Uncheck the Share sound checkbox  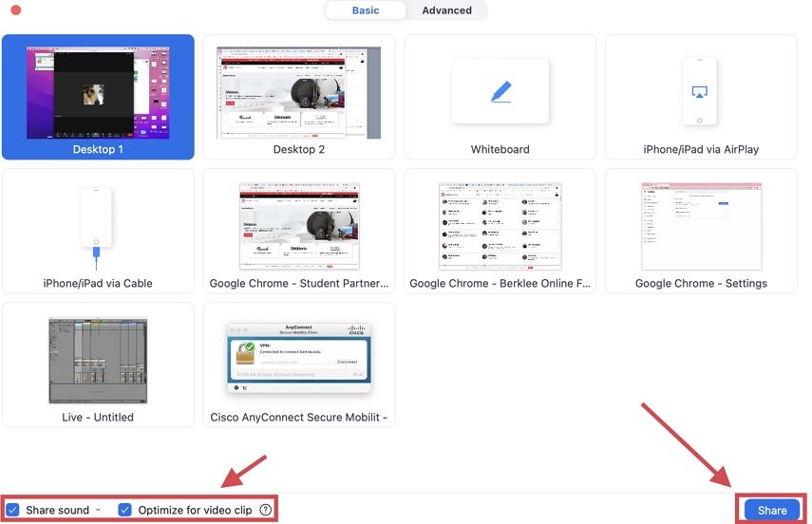[x=13, y=510]
